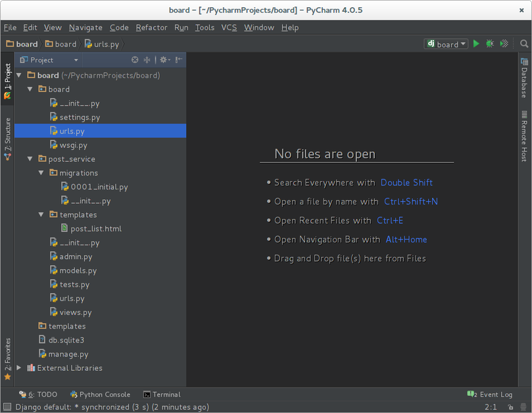Hide the Project tool window
The image size is (532, 413).
pyautogui.click(x=179, y=60)
